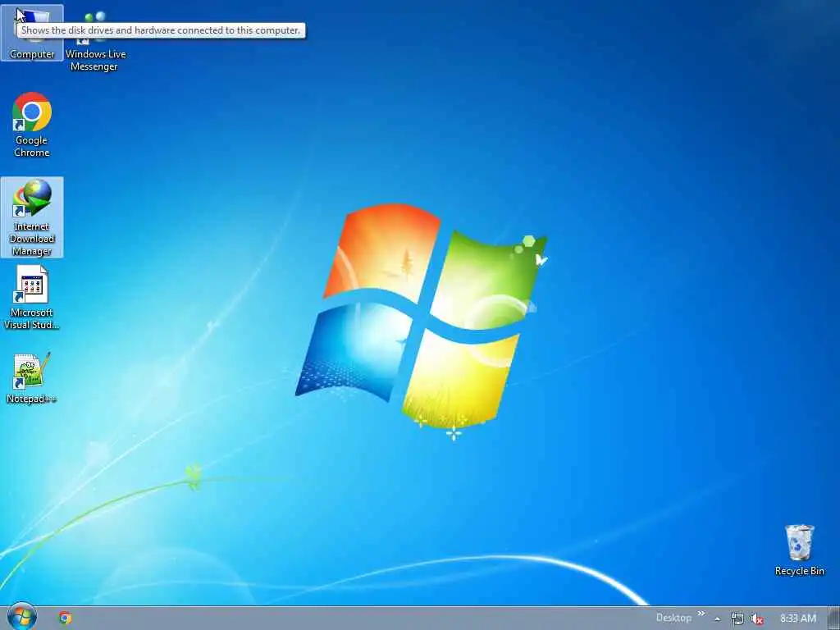840x630 pixels.
Task: Open the network status tray icon
Action: pyautogui.click(x=737, y=619)
